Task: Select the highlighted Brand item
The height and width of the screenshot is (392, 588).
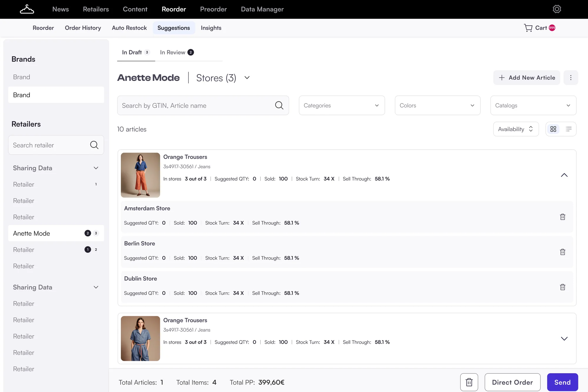Action: coord(56,95)
